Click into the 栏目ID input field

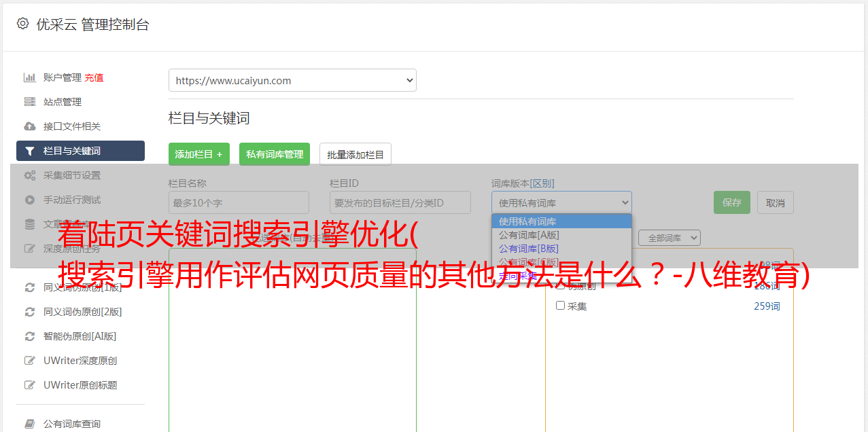(400, 202)
